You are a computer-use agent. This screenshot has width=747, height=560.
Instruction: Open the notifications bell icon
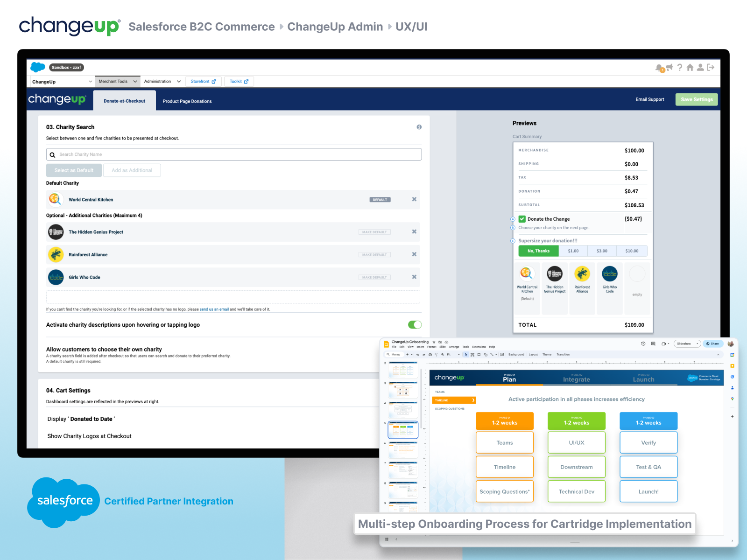[659, 68]
